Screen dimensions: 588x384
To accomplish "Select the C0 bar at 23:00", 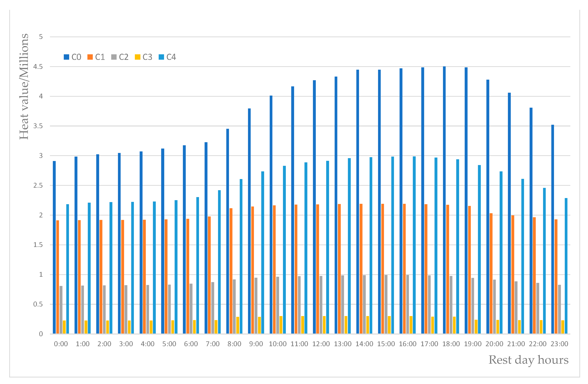I will point(553,229).
